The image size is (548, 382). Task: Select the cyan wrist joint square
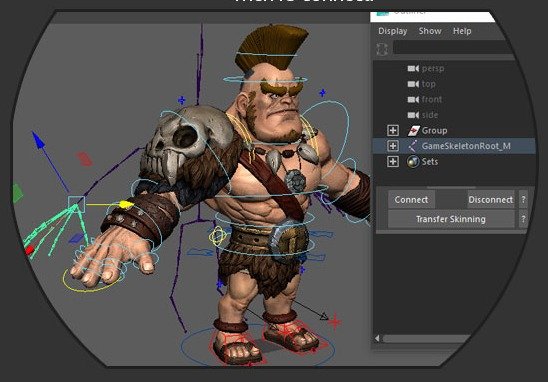click(x=77, y=204)
